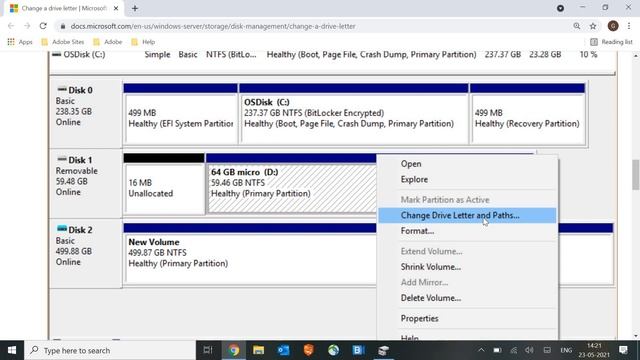Click the volume speaker icon in tray

coord(529,350)
